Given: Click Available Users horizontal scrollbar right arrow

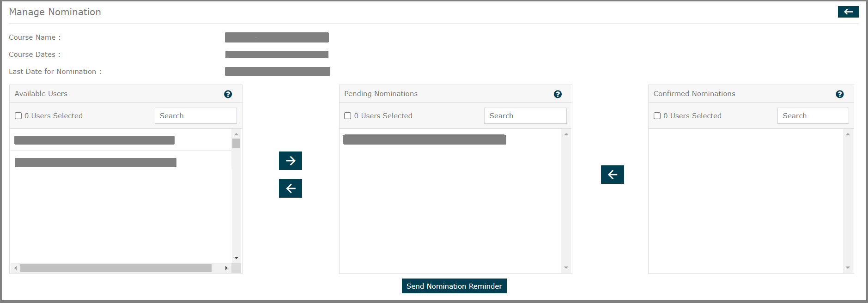Looking at the screenshot, I should tap(226, 268).
